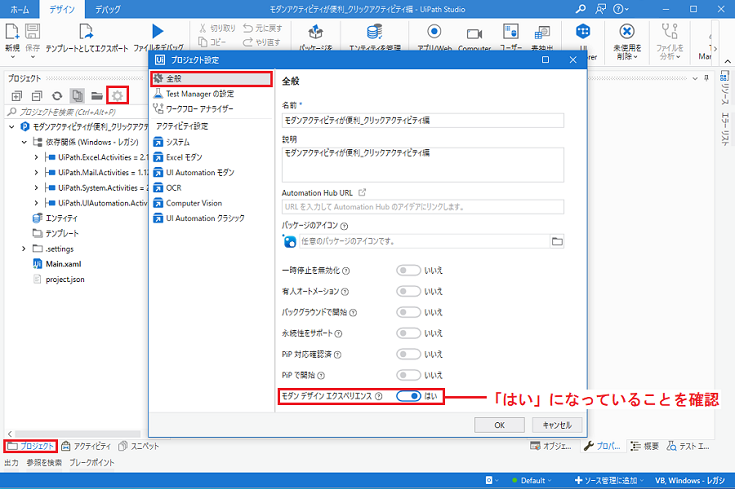The image size is (735, 489).
Task: Start Debug File with play icon
Action: [x=158, y=31]
